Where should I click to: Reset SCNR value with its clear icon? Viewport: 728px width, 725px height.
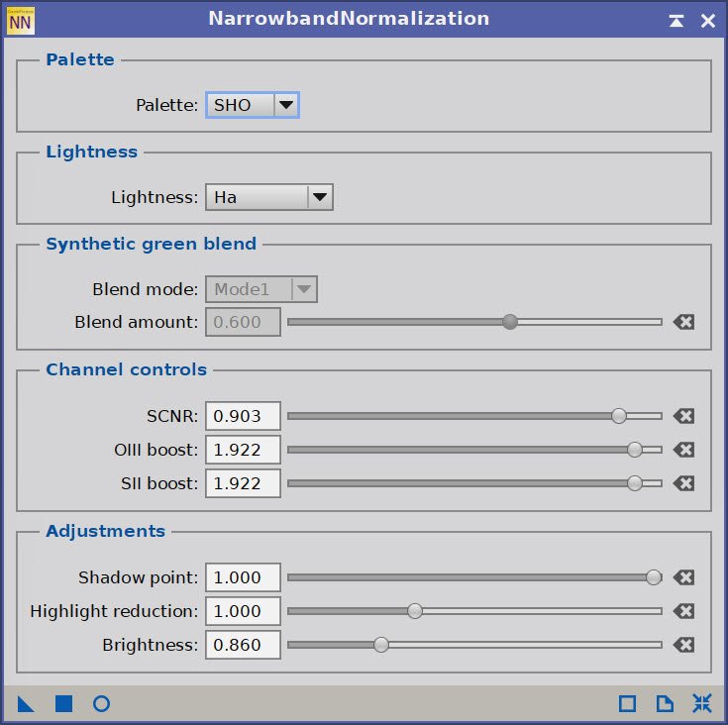683,416
